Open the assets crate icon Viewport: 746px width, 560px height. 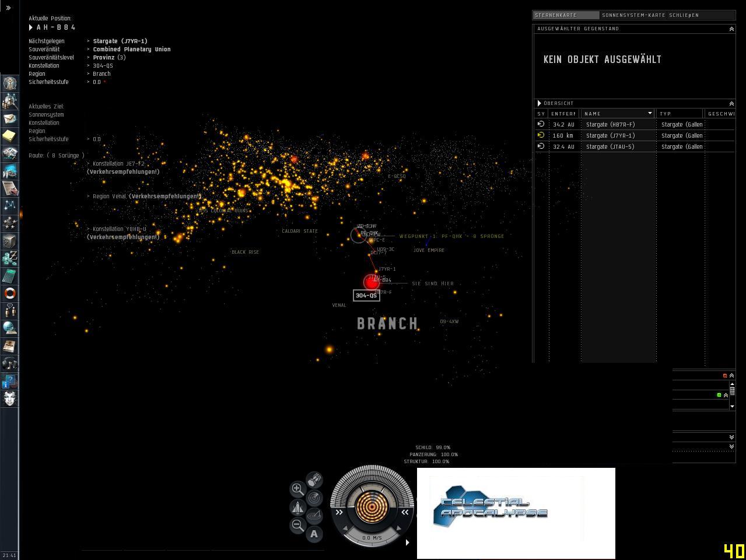click(x=10, y=240)
